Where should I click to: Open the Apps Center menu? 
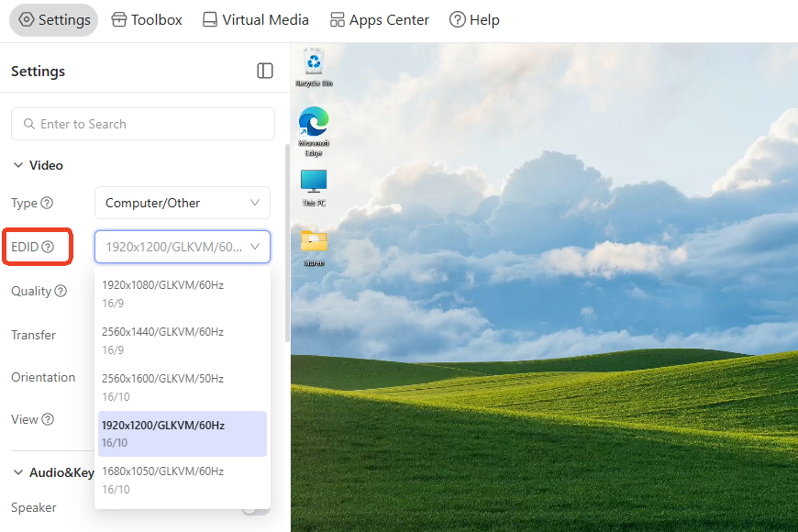pos(379,20)
